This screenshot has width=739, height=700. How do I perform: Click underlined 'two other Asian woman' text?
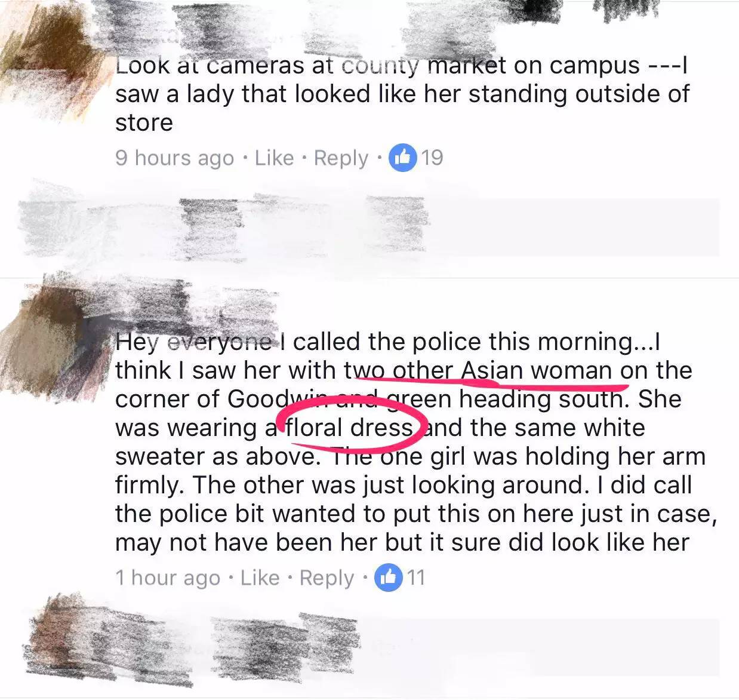click(x=479, y=370)
